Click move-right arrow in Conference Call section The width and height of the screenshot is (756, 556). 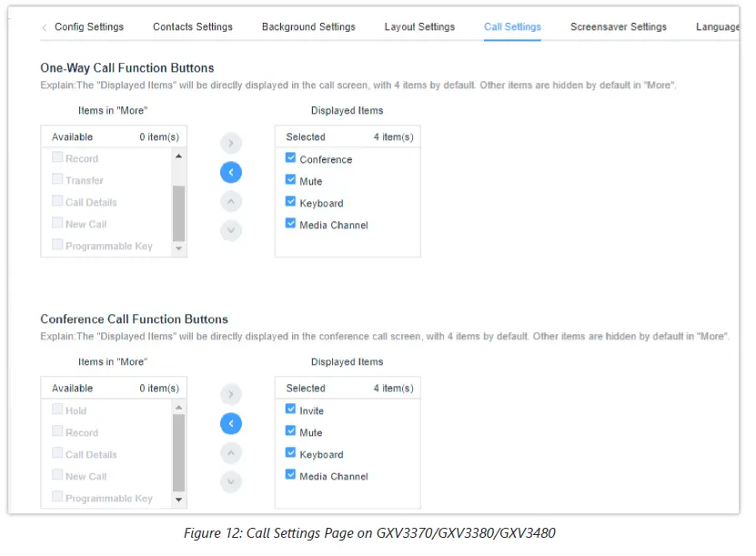click(x=231, y=394)
